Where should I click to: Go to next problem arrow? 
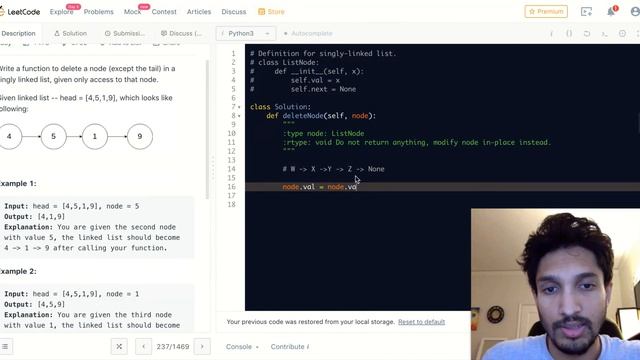tap(202, 347)
